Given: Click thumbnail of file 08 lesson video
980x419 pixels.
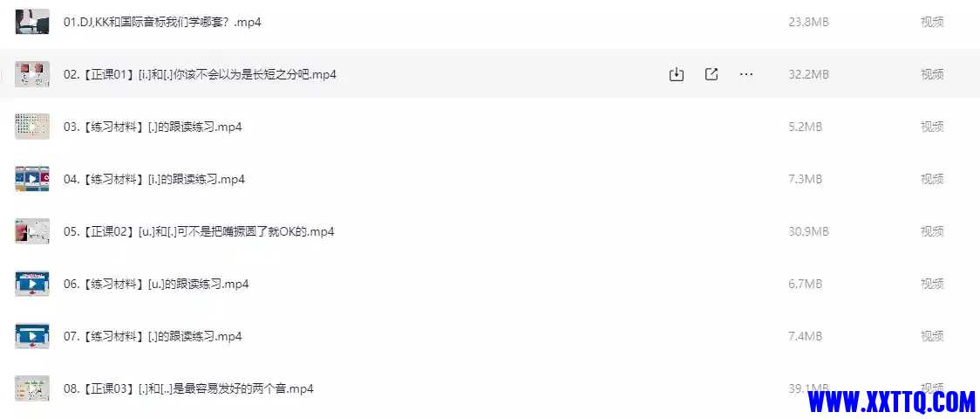Looking at the screenshot, I should point(32,389).
